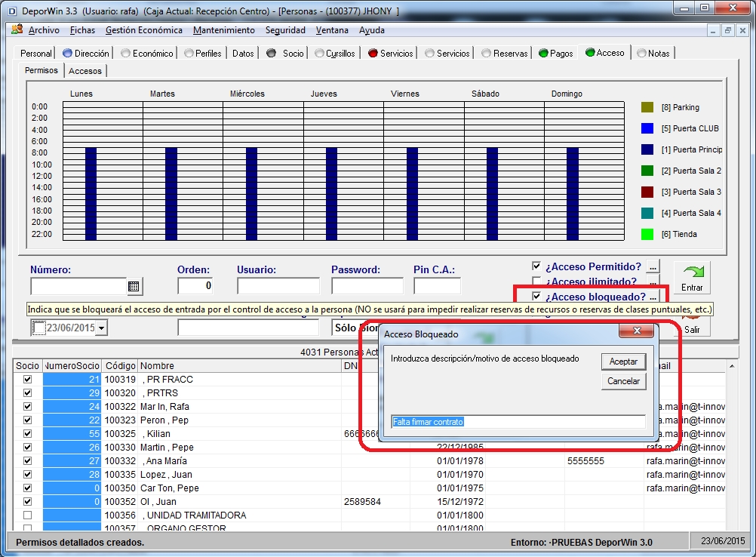Switch to the Datos tab
The width and height of the screenshot is (756, 557).
(243, 53)
